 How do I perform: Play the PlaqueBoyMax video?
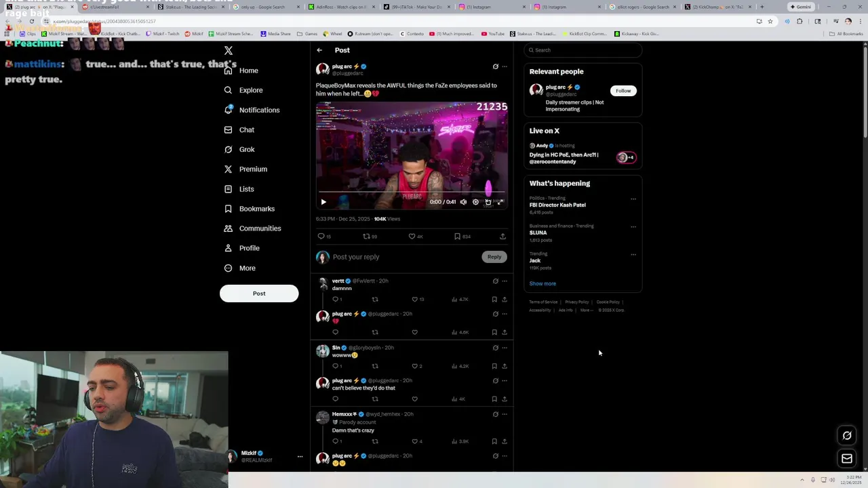coord(323,202)
